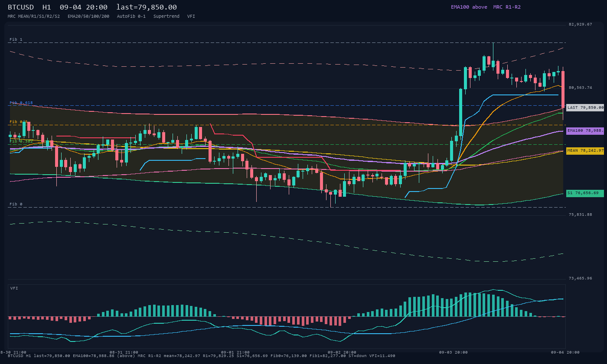The image size is (607, 364).
Task: Click the 08-31 21:00 time axis label
Action: point(124,352)
